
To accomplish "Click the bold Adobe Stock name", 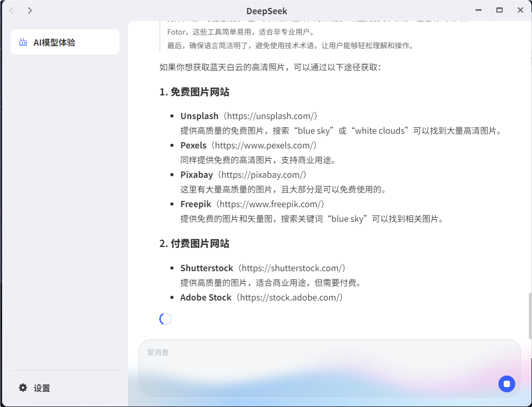I will coord(206,297).
